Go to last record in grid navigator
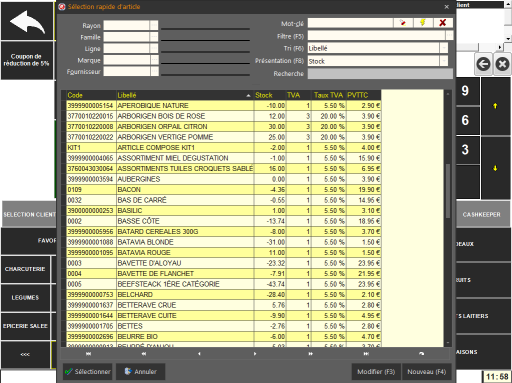Viewport: 512px width, 383px height. (x=366, y=354)
